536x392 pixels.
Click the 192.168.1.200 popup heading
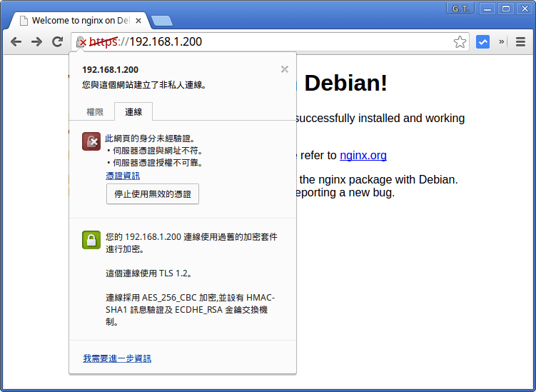pos(110,70)
